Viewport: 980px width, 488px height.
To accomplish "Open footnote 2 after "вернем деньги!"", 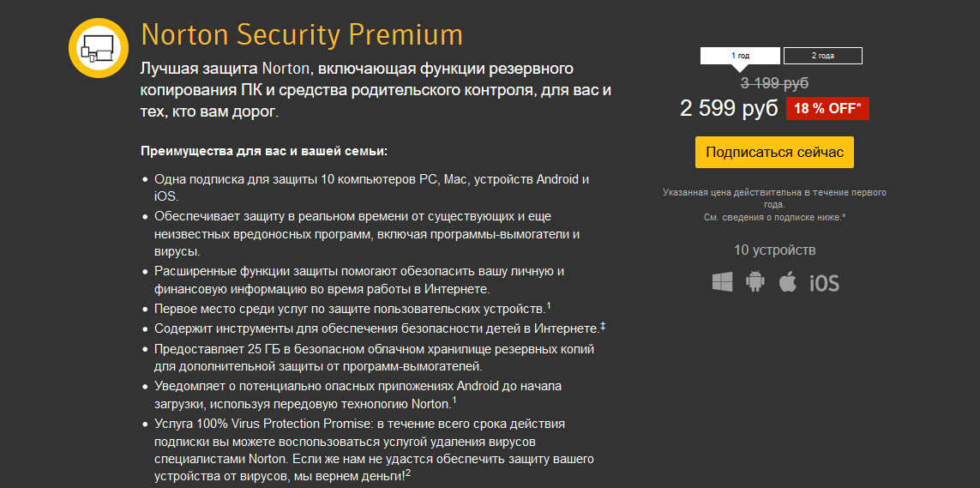I will click(x=408, y=473).
